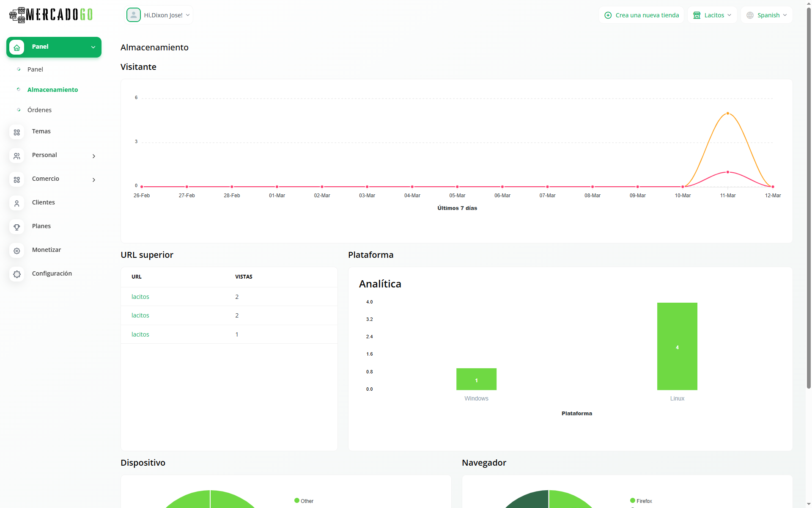Open the Configuración menu label

[52, 273]
